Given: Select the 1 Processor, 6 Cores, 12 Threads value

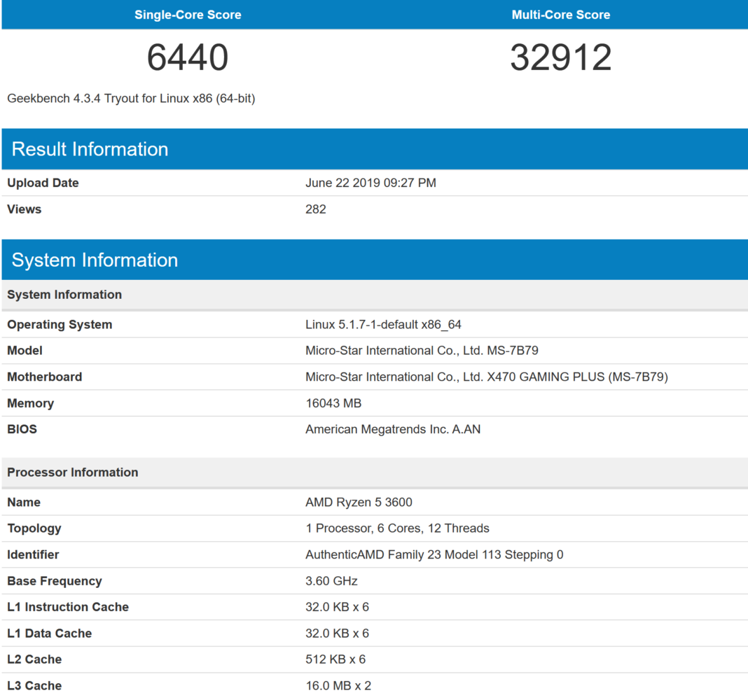Looking at the screenshot, I should [397, 528].
